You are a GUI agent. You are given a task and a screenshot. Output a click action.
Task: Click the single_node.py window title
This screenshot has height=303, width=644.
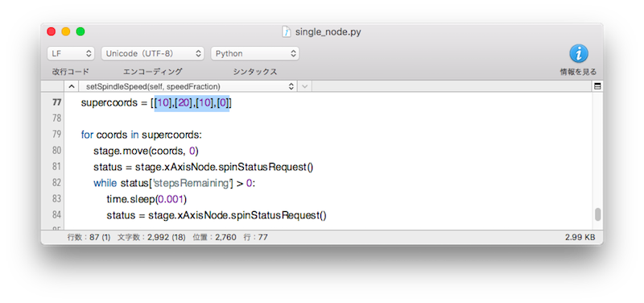pos(328,32)
